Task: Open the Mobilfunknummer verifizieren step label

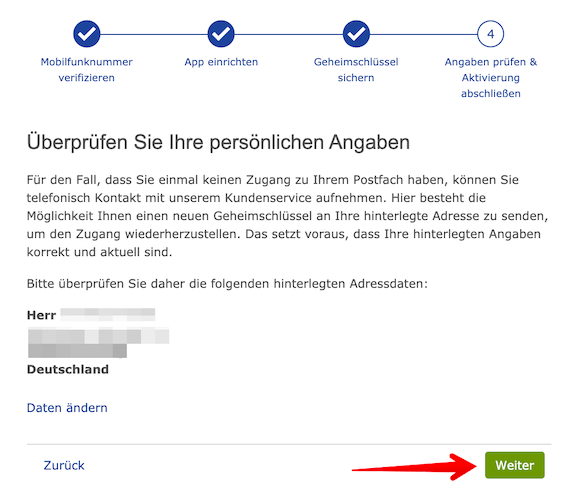Action: coord(87,70)
